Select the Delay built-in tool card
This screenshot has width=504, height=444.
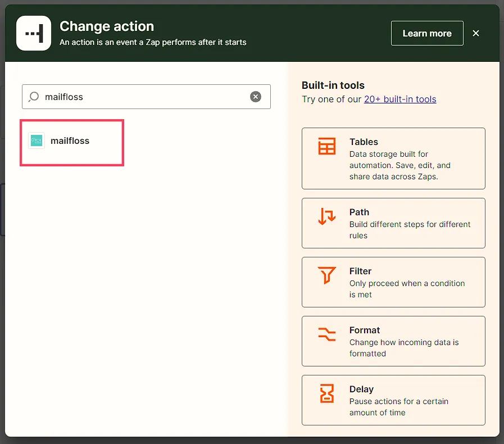[x=393, y=400]
